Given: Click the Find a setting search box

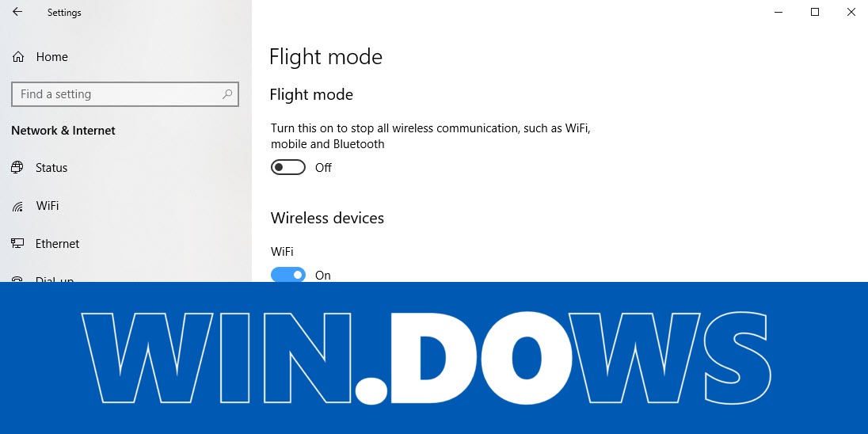Looking at the screenshot, I should [x=125, y=94].
